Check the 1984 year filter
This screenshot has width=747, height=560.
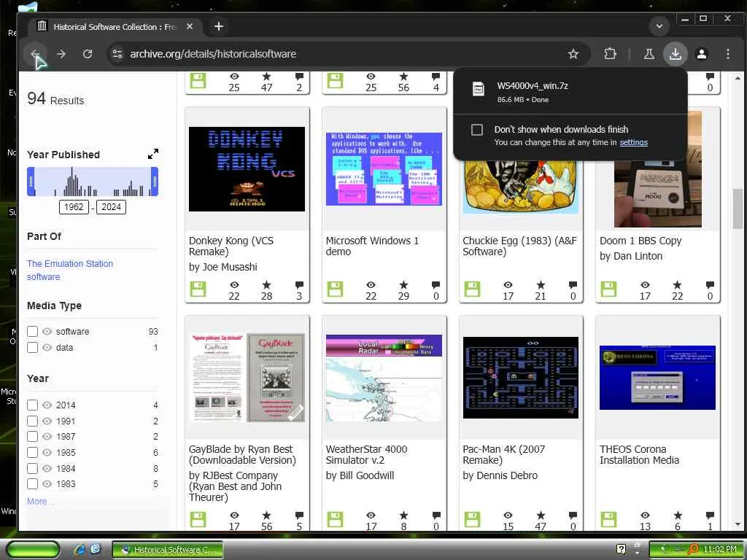click(32, 468)
